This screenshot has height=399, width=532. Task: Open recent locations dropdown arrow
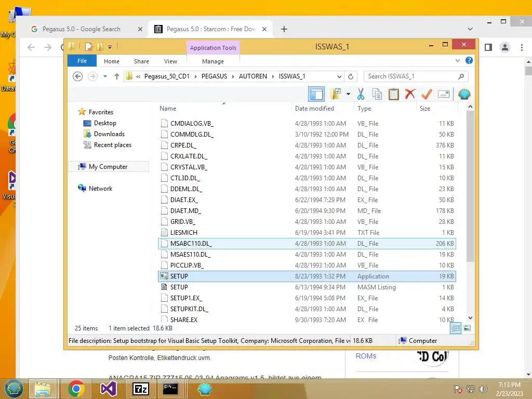pyautogui.click(x=105, y=76)
